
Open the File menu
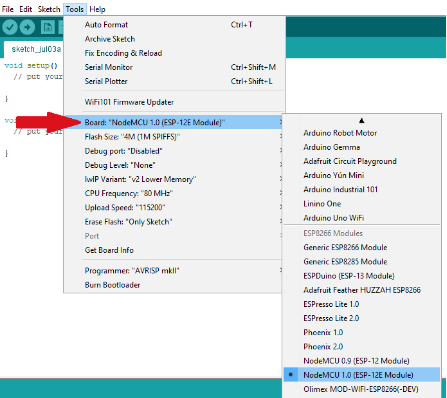point(8,9)
